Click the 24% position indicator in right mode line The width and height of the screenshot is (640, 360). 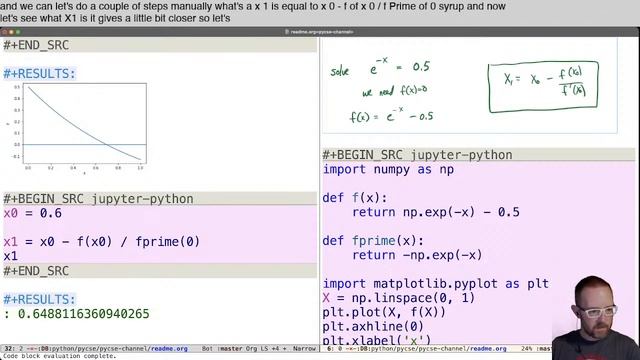point(527,349)
